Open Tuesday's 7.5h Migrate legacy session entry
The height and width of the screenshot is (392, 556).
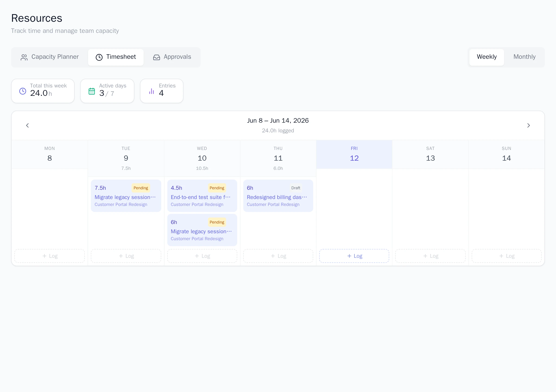(126, 196)
